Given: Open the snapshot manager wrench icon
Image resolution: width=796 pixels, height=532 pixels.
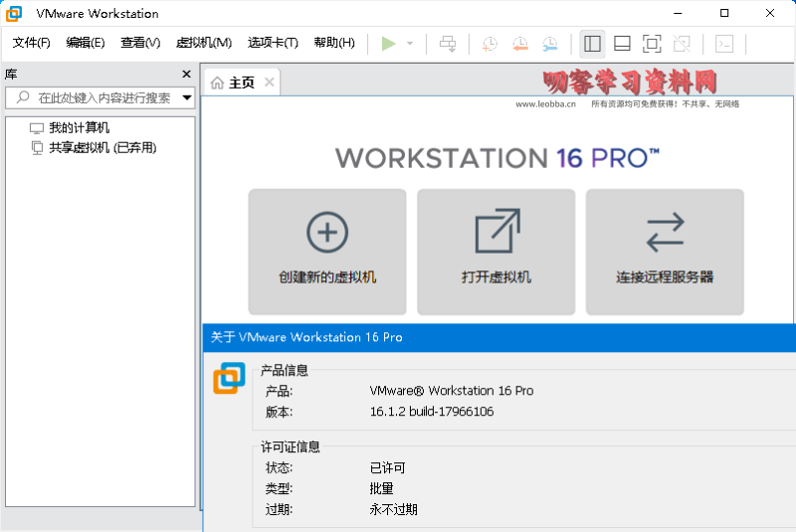Looking at the screenshot, I should (x=550, y=44).
